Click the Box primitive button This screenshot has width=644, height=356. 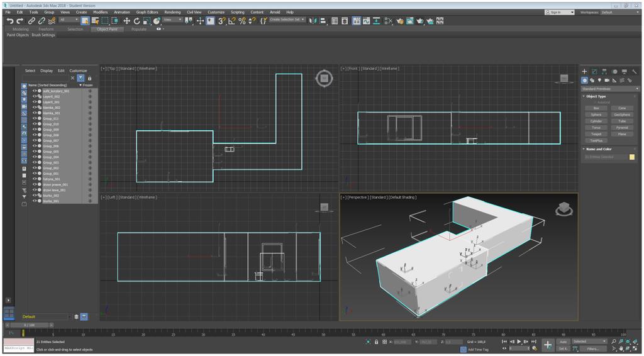596,108
